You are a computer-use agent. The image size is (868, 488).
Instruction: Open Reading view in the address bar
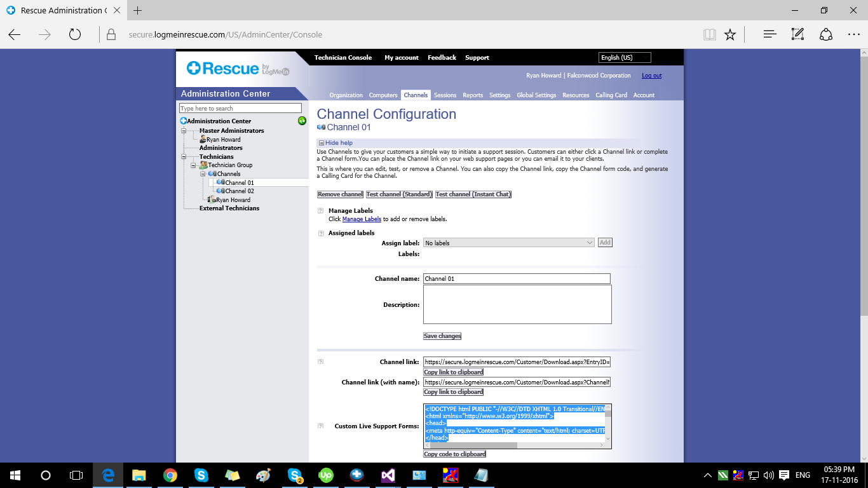709,35
